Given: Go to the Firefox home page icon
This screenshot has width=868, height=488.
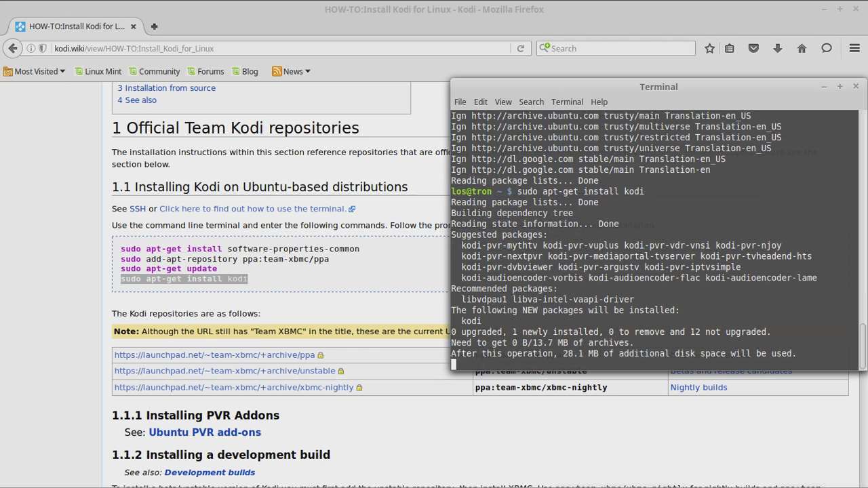Looking at the screenshot, I should coord(802,48).
